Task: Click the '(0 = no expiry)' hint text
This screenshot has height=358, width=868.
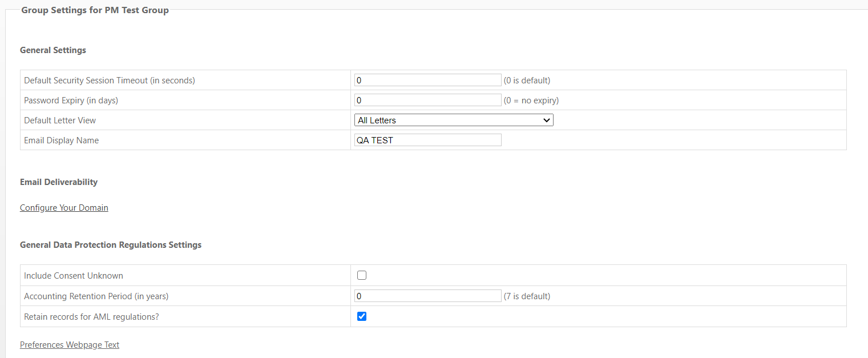Action: (531, 100)
